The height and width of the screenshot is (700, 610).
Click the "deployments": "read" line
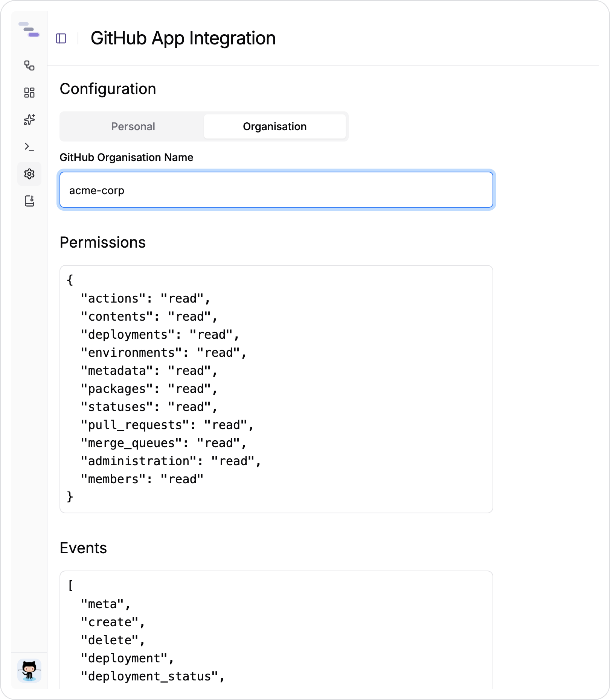point(160,335)
